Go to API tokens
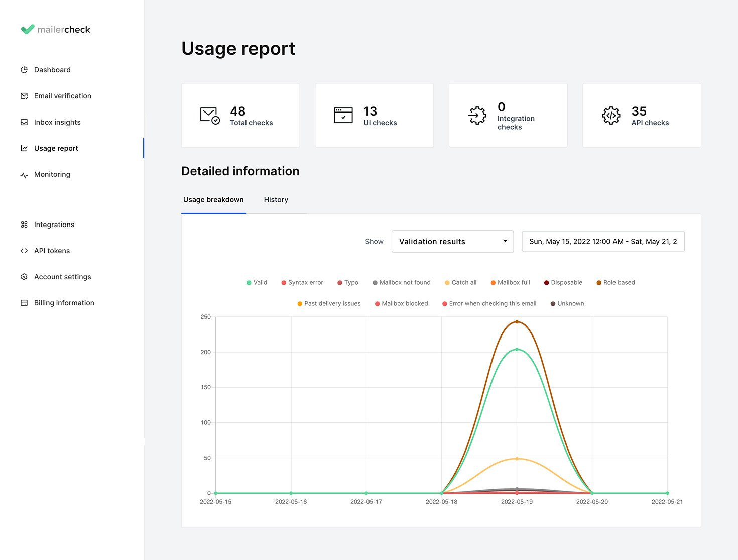Screen dimensions: 738x560 pyautogui.click(x=52, y=251)
